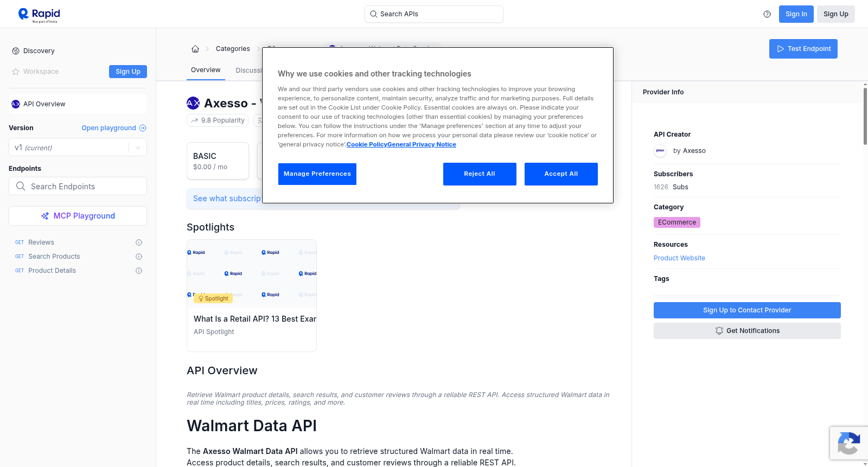Click sidebar Workspace Sign Up button

[x=128, y=72]
